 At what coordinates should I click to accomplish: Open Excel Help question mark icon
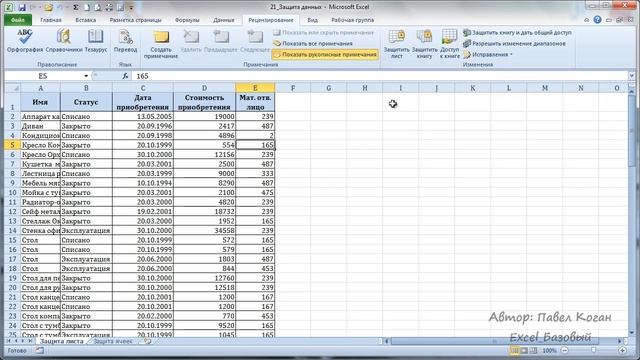(x=597, y=20)
